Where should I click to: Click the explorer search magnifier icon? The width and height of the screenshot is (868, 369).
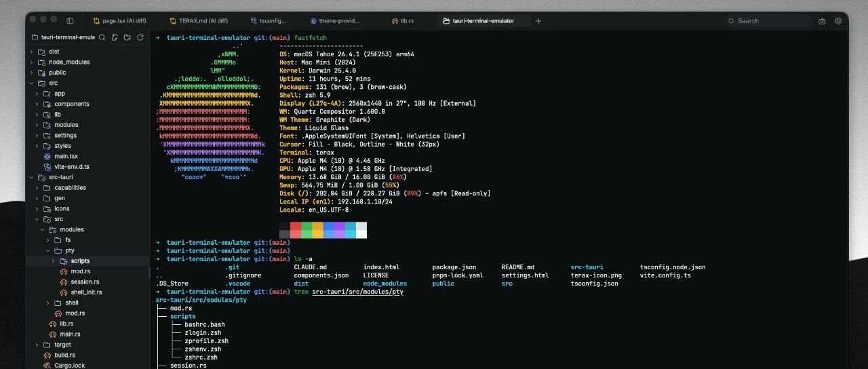tap(102, 37)
